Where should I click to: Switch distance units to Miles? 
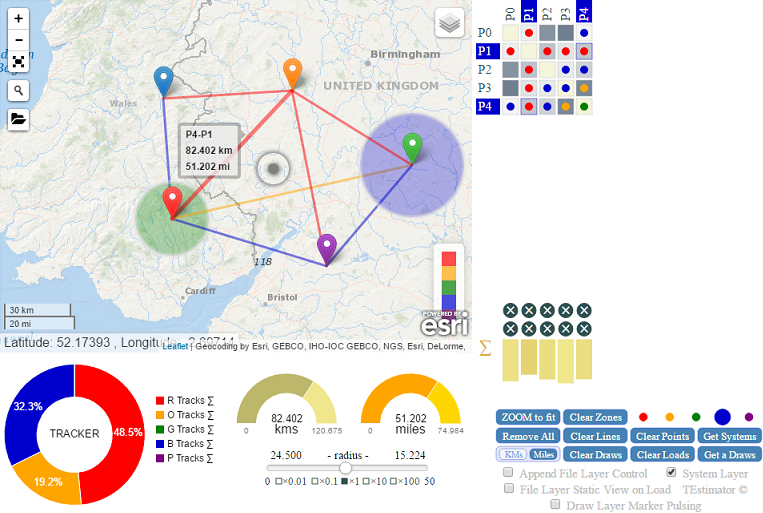[543, 455]
